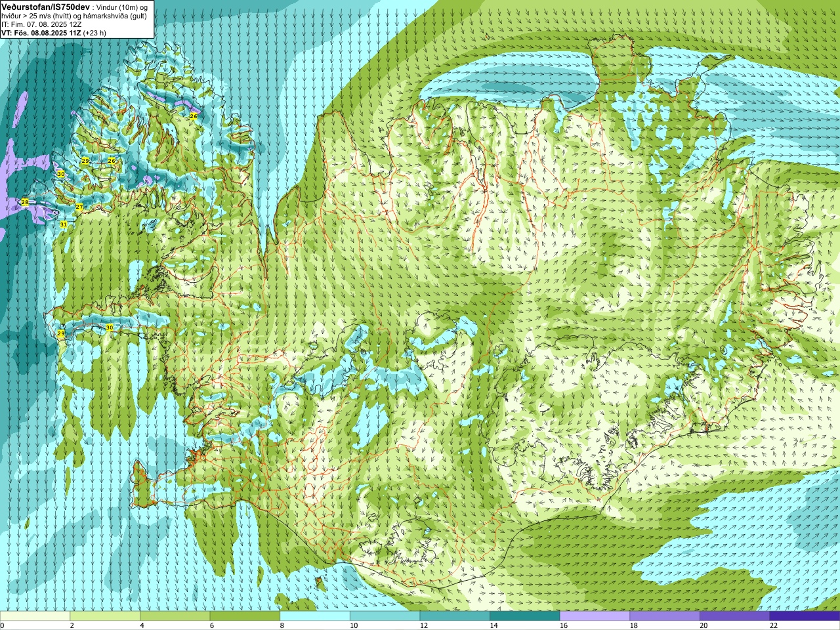Click the title 'Veðurstofan/IS750dev'
Viewport: 840px width, 630px height.
(x=46, y=6)
